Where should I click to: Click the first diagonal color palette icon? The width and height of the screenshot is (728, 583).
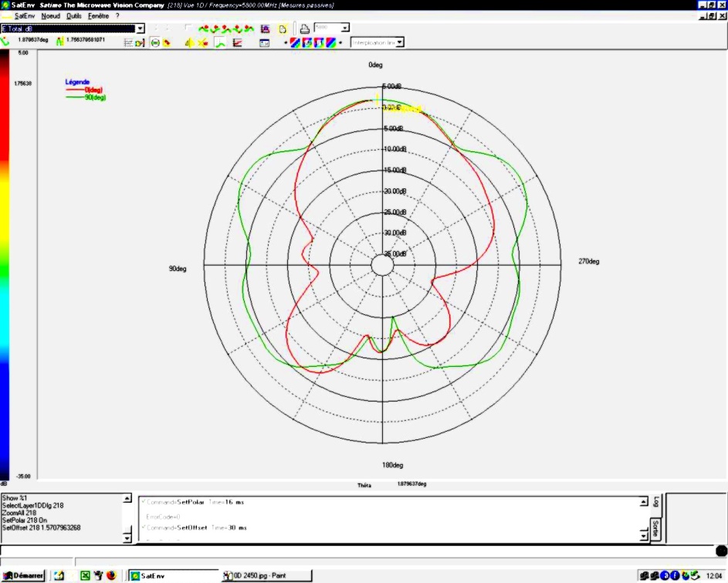click(296, 42)
